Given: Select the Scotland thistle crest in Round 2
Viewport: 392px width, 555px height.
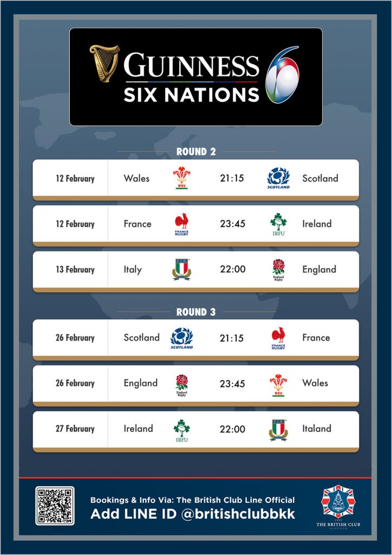Looking at the screenshot, I should [x=278, y=178].
